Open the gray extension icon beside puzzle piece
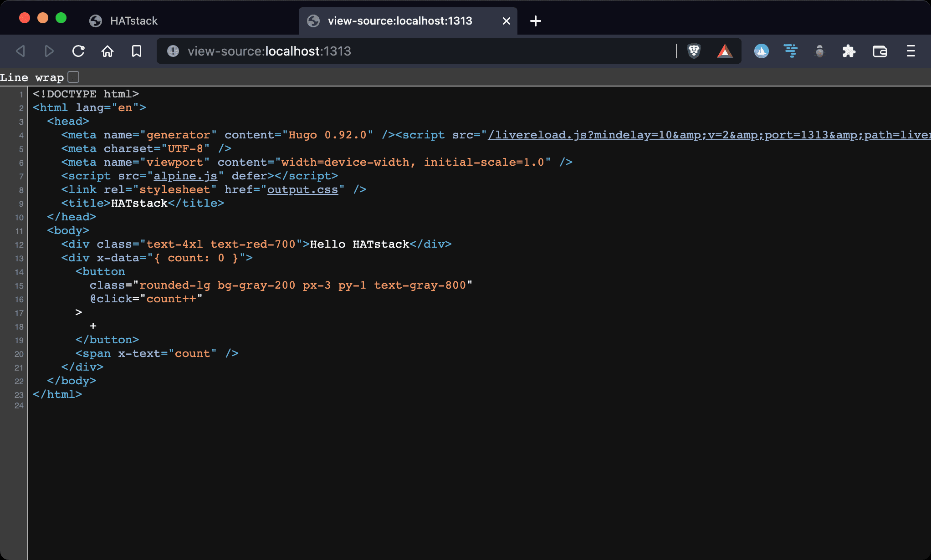This screenshot has width=931, height=560. [x=820, y=51]
